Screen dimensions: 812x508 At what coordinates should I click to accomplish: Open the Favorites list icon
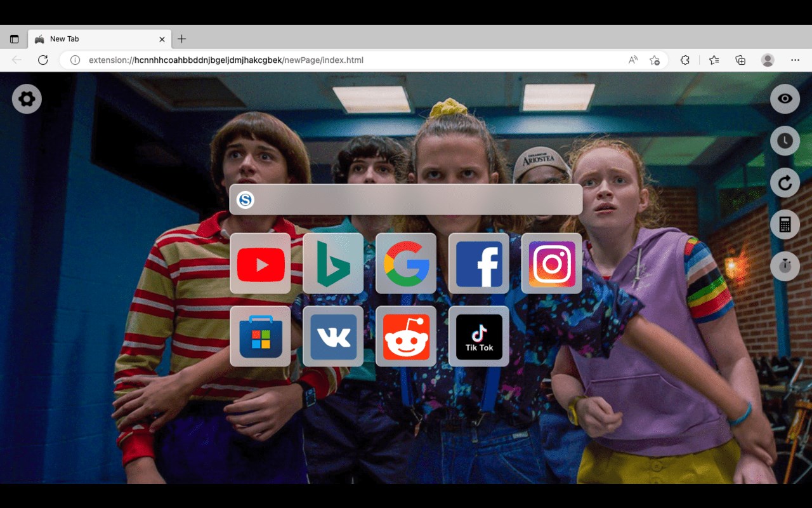pos(714,60)
